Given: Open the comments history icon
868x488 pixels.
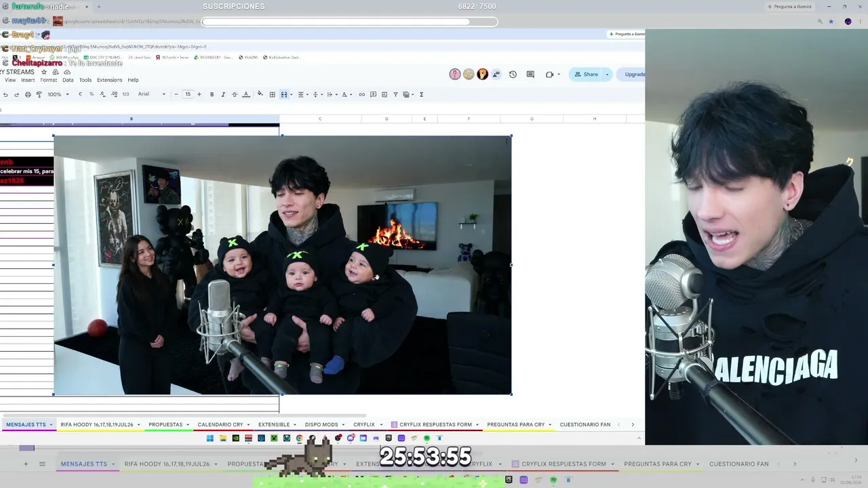Looking at the screenshot, I should [530, 75].
